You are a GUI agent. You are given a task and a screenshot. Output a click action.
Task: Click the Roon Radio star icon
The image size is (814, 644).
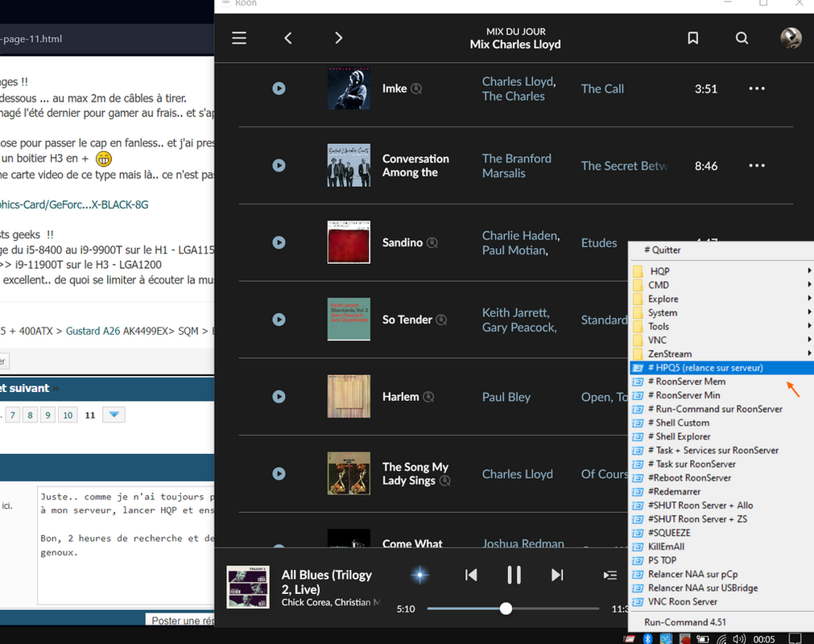419,575
